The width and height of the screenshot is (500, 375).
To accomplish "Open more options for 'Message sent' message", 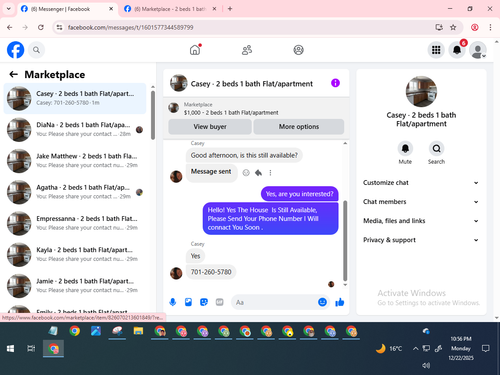I will pyautogui.click(x=270, y=173).
